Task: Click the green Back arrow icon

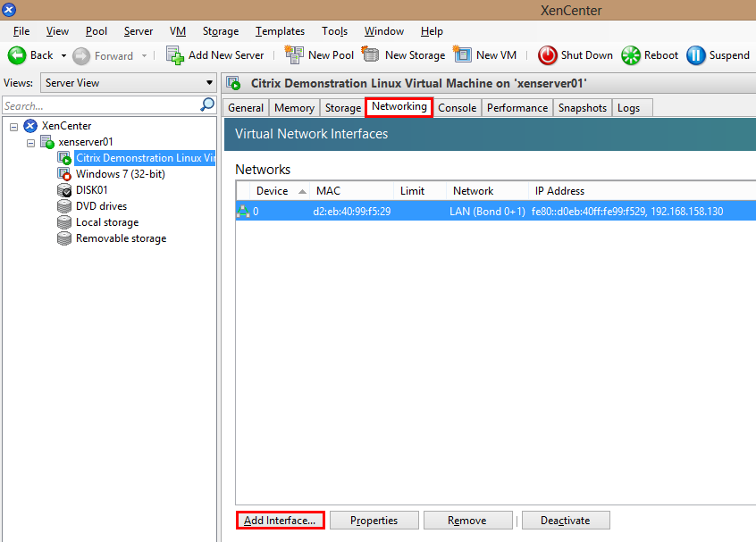Action: click(x=17, y=55)
